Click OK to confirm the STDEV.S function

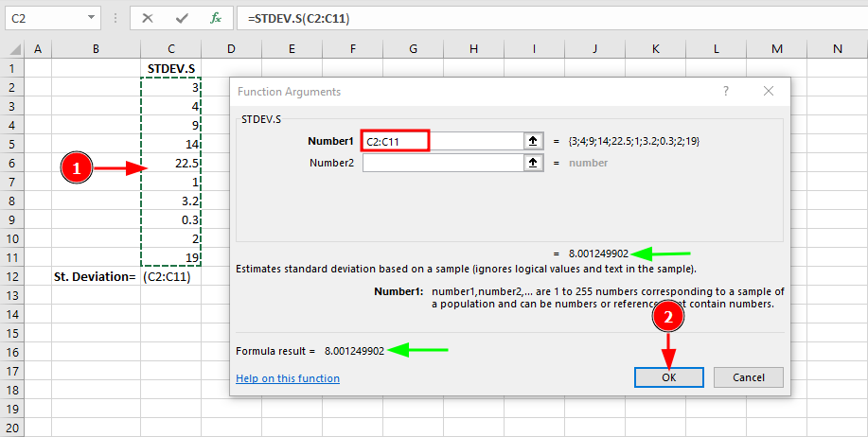pyautogui.click(x=668, y=377)
